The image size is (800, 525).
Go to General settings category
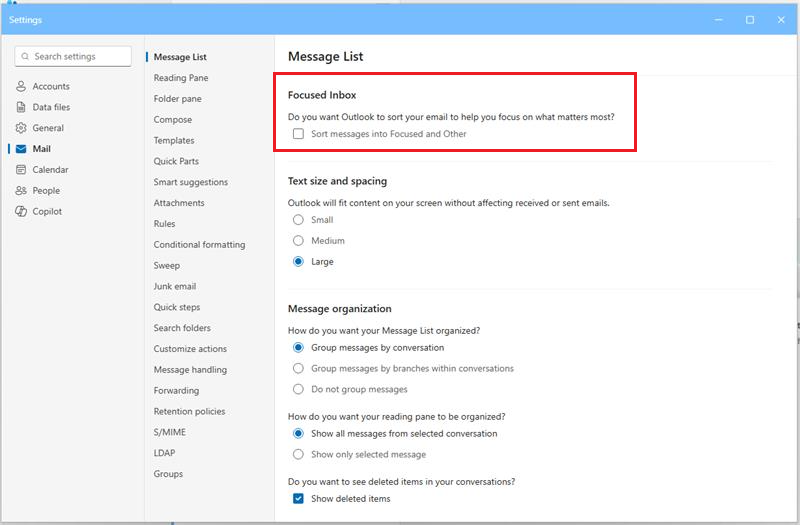[x=48, y=128]
